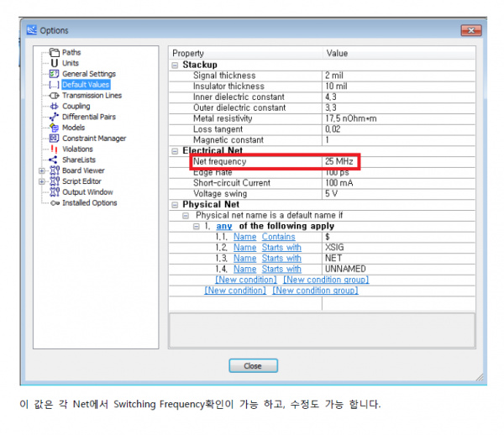The height and width of the screenshot is (435, 504).
Task: Select the Transmission Lines icon
Action: click(x=55, y=96)
